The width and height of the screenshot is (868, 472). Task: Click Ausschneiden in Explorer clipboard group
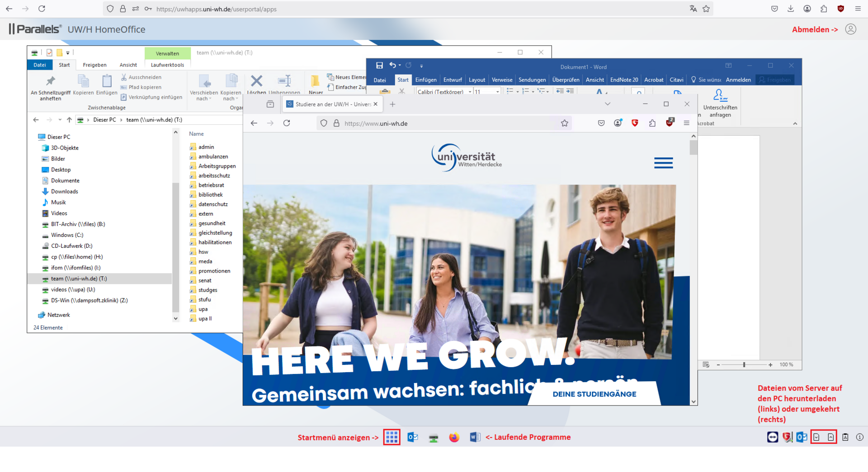(x=141, y=77)
